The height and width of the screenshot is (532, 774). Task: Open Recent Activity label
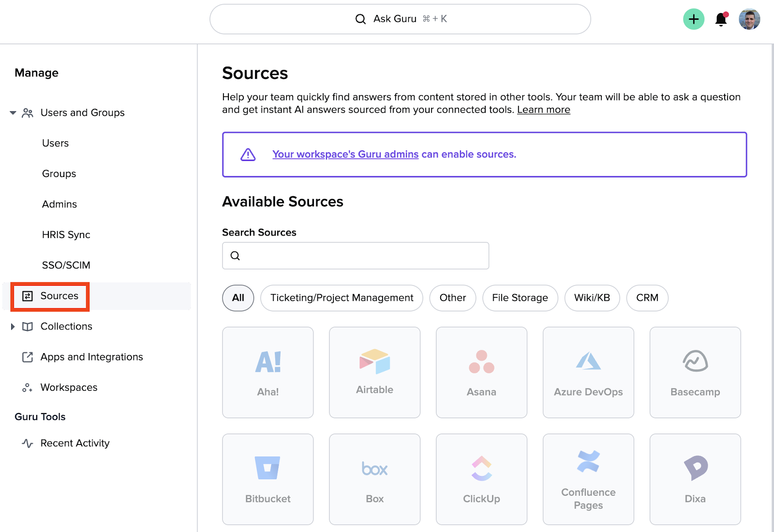point(75,443)
